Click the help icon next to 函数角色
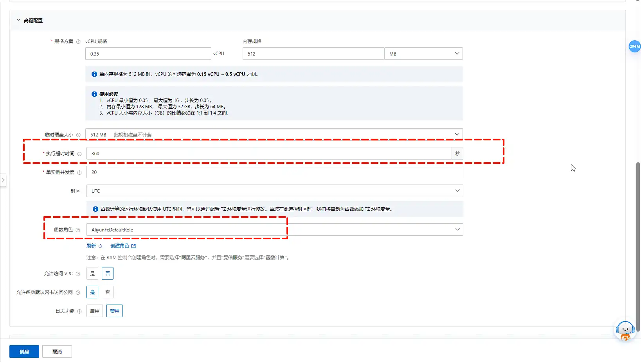The image size is (641, 364). [x=78, y=230]
